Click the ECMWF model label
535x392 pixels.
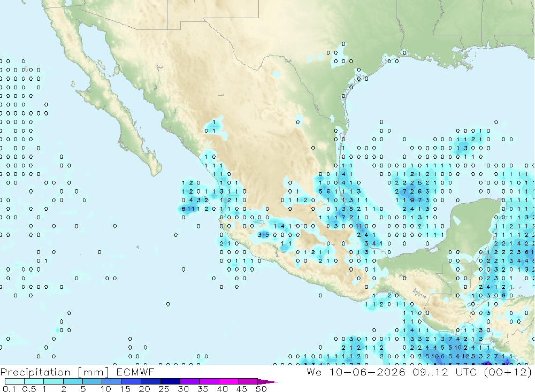pyautogui.click(x=135, y=372)
